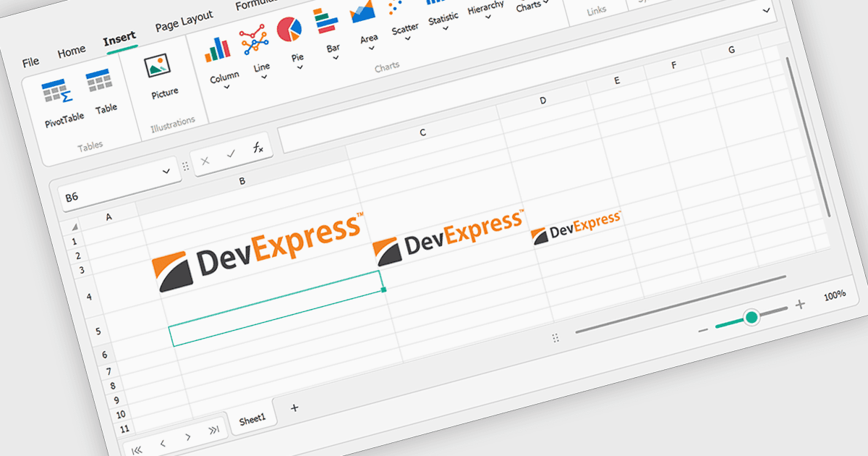This screenshot has width=868, height=456.
Task: Open the Bar chart gallery
Action: 330,33
